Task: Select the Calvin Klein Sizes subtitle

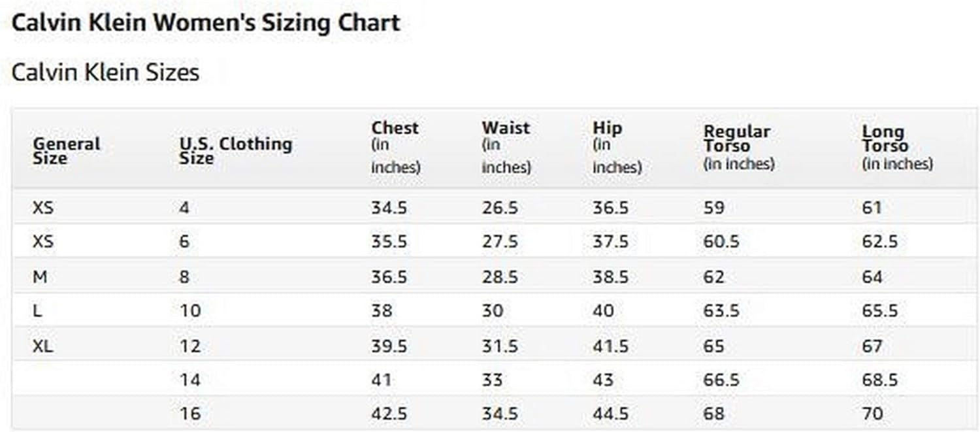Action: pyautogui.click(x=105, y=73)
